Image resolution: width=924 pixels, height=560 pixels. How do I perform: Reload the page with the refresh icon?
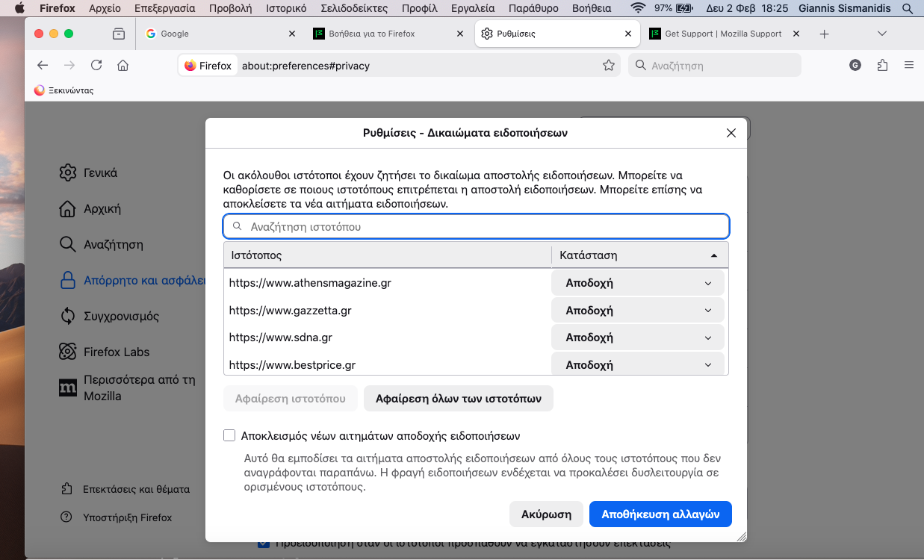pyautogui.click(x=96, y=66)
